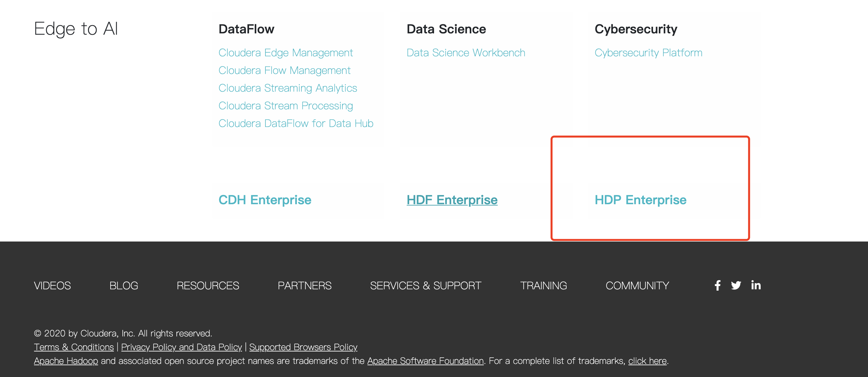Click the Facebook icon in footer
The image size is (868, 377).
point(717,285)
